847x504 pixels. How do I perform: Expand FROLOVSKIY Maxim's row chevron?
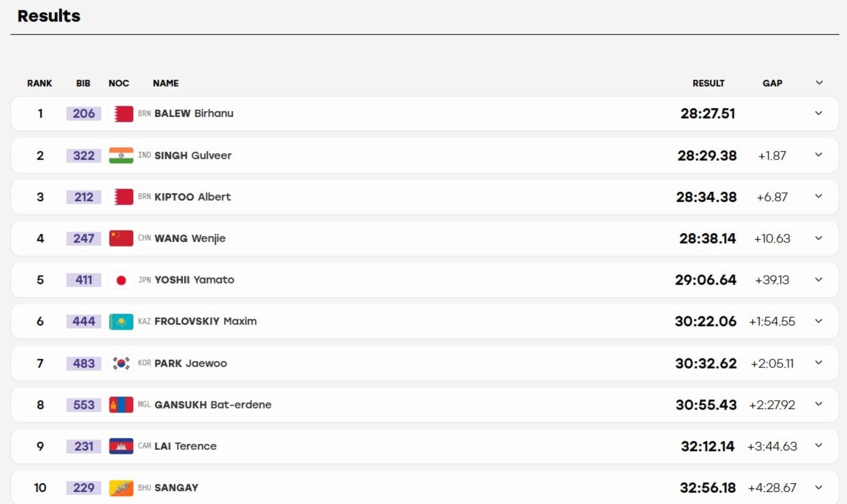[x=818, y=321]
